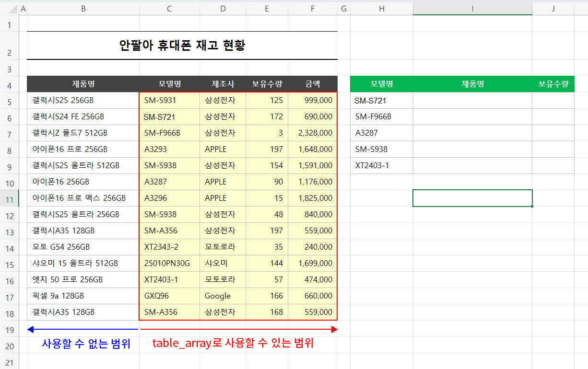Click the green 모델명 header in column H
Image resolution: width=588 pixels, height=369 pixels.
pyautogui.click(x=382, y=84)
